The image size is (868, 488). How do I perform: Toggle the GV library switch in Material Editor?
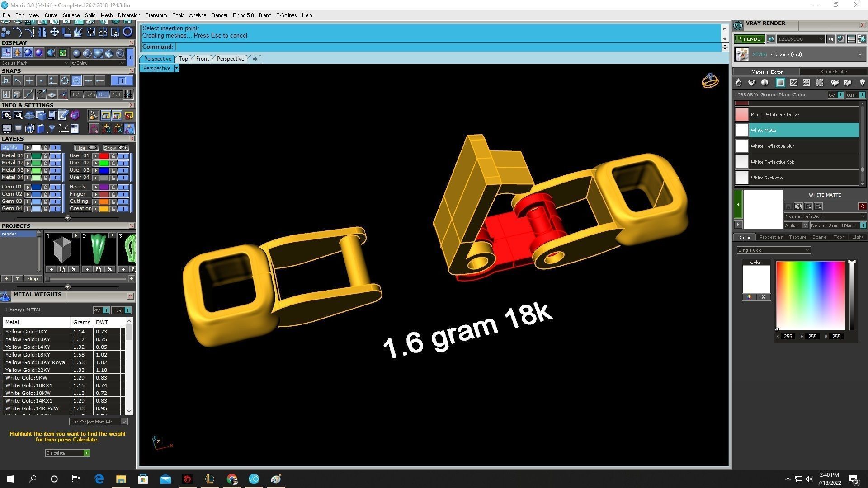pyautogui.click(x=840, y=95)
